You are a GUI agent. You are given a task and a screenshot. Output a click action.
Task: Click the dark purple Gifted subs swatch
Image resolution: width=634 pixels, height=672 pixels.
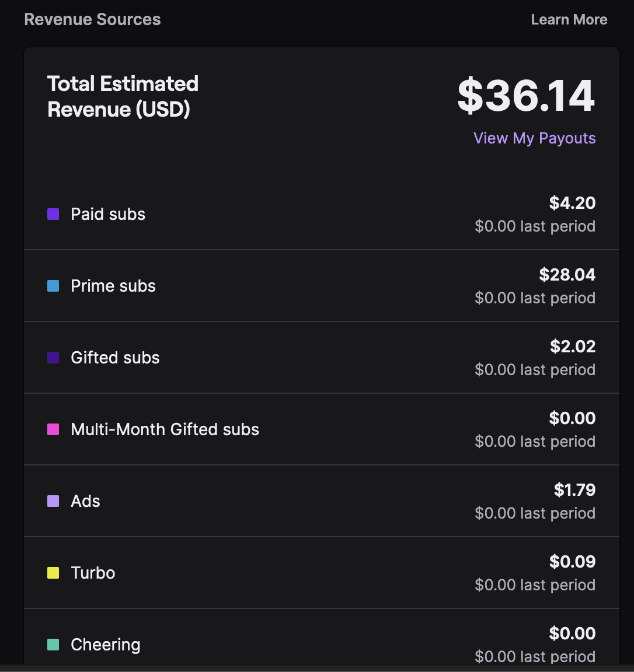(x=53, y=358)
